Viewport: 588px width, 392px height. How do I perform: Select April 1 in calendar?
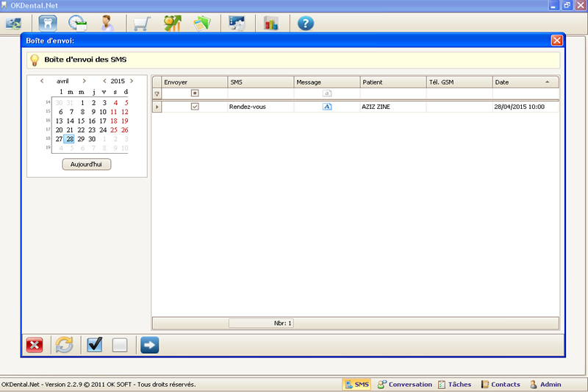point(82,103)
